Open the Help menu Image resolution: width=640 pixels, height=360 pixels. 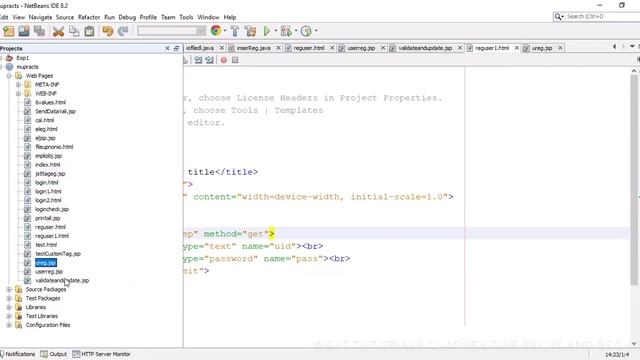pyautogui.click(x=230, y=17)
